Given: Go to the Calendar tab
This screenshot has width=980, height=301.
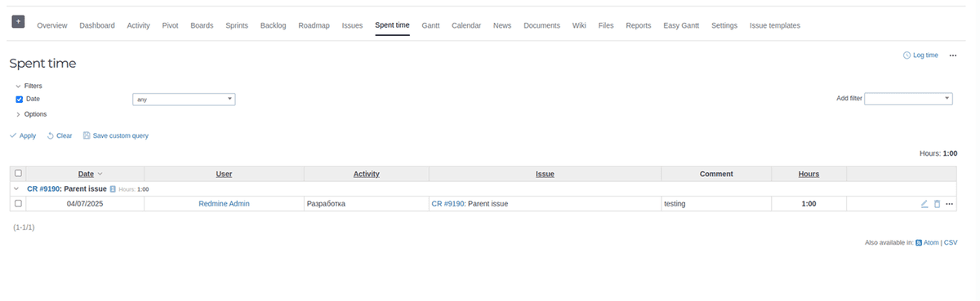Looking at the screenshot, I should 466,25.
